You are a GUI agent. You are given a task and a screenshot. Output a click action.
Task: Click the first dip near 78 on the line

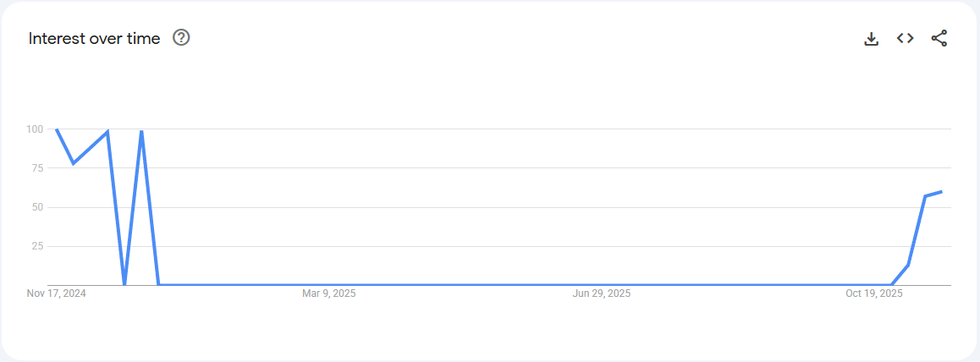[74, 163]
